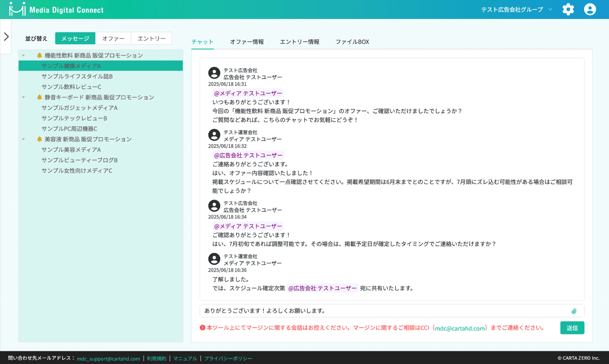Click bell icon beside 静音キーボード promotion

coord(39,97)
